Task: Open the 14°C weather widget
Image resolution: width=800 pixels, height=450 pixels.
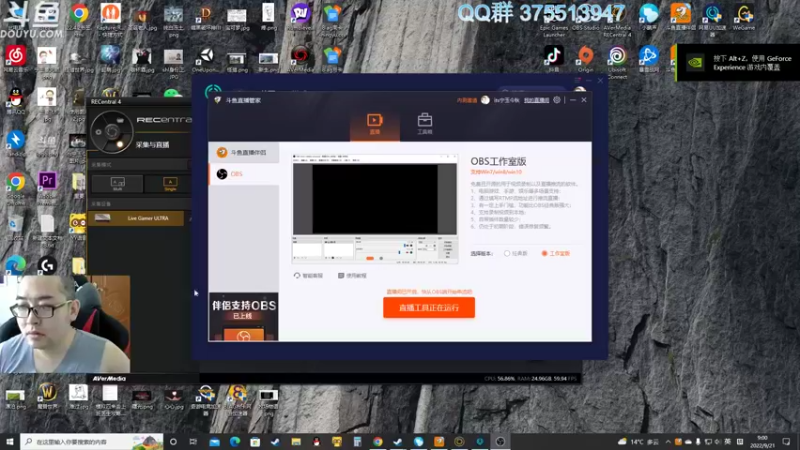Action: (638, 442)
